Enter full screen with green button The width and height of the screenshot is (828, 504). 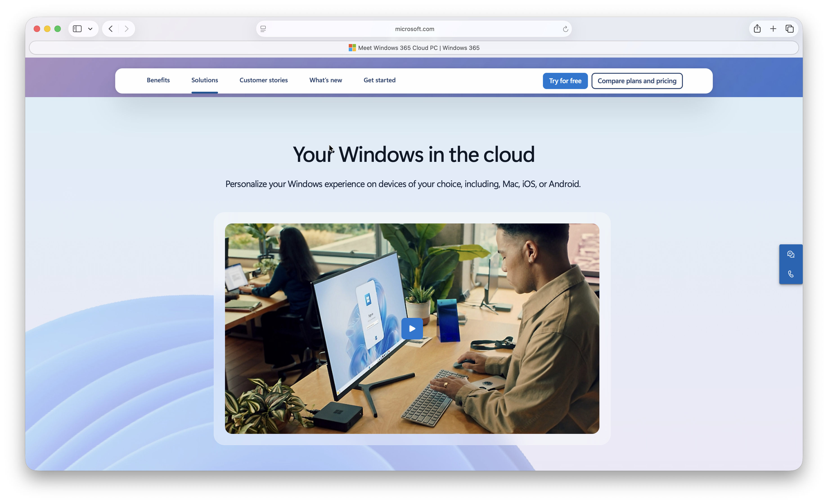57,29
